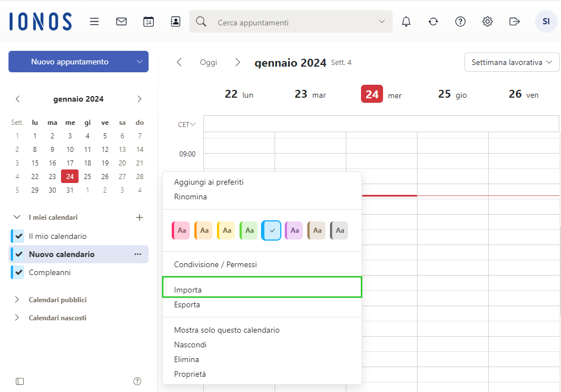Select day 22 lun column header
Image resolution: width=561 pixels, height=392 pixels.
[239, 94]
